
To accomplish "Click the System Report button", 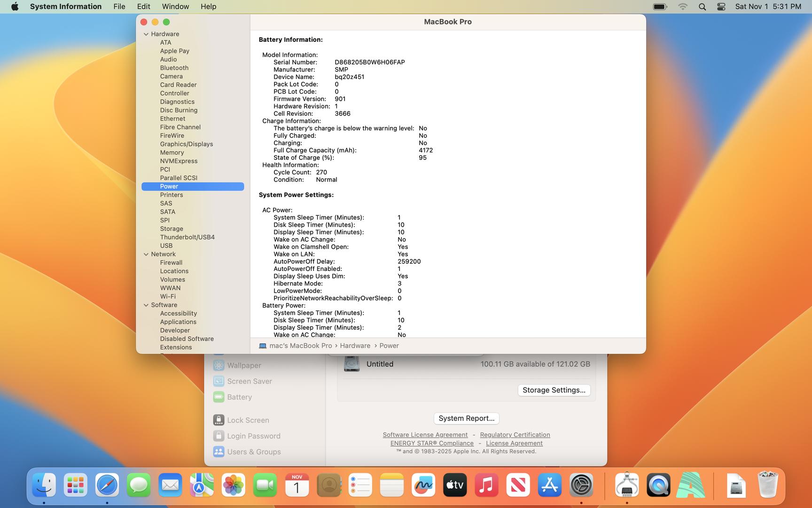I will [x=466, y=418].
